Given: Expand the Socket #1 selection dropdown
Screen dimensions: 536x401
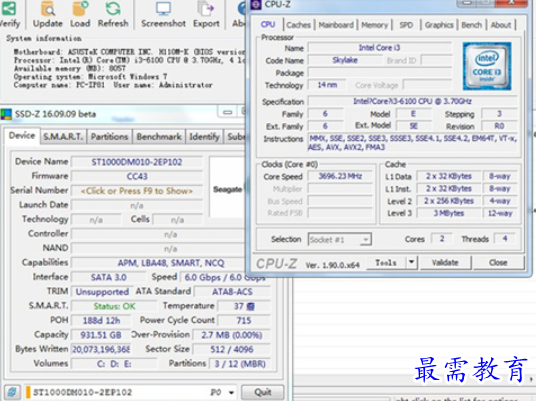Looking at the screenshot, I should point(365,239).
